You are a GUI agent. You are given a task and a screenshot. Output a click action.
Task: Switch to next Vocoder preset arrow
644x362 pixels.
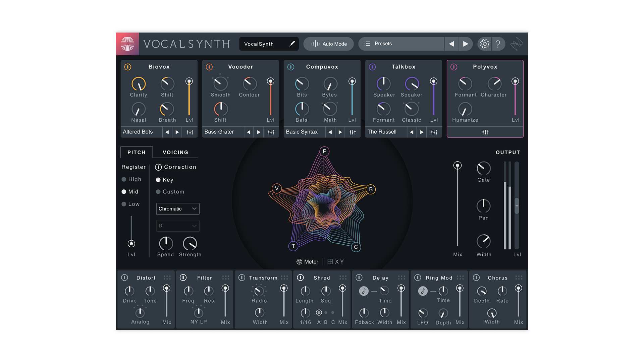[x=259, y=132]
